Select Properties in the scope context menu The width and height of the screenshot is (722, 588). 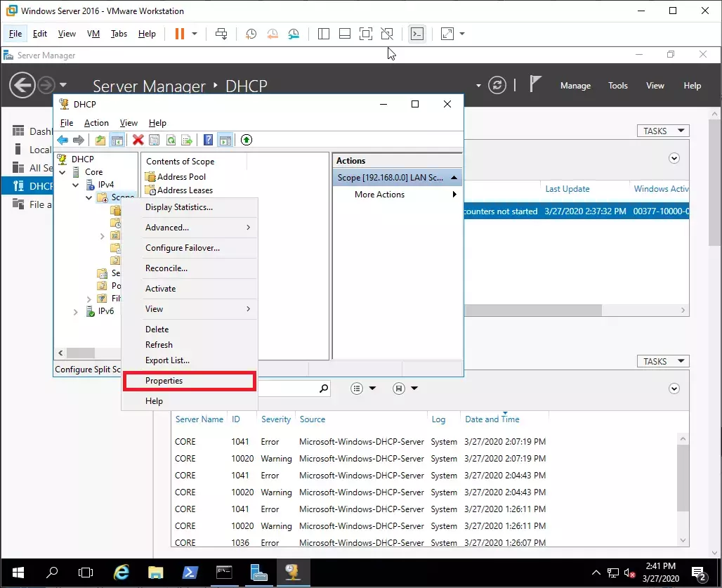(189, 381)
